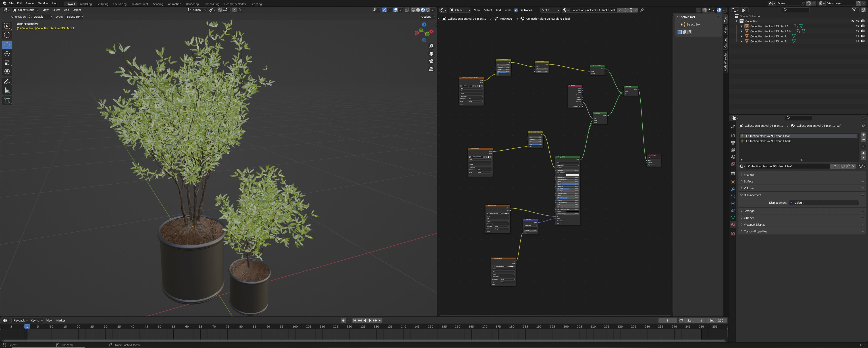This screenshot has width=868, height=348.
Task: Switch to the Shading workspace tab
Action: point(158,4)
